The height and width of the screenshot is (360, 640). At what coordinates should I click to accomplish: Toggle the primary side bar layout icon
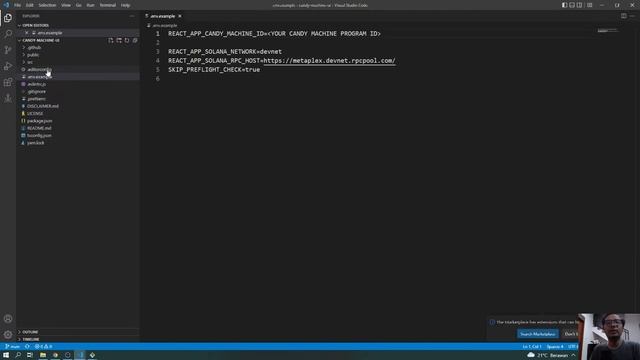564,5
